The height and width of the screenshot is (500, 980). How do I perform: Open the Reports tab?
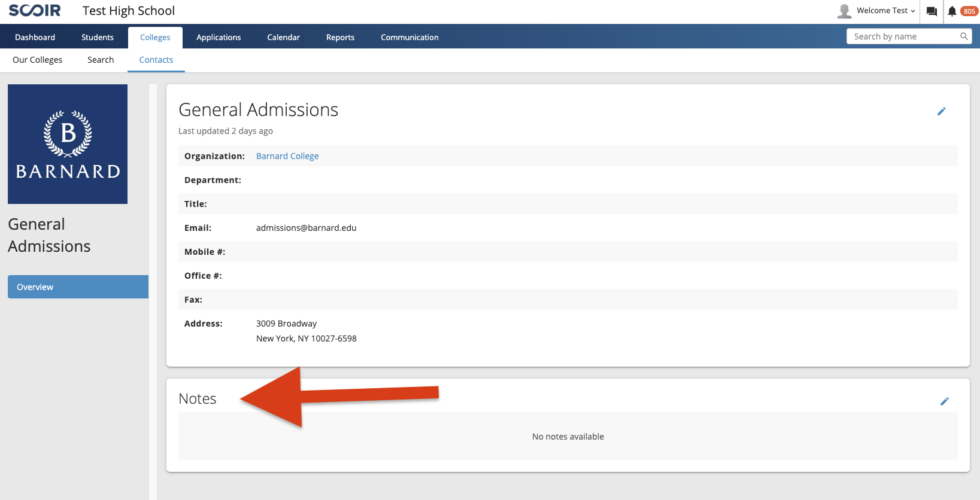click(340, 37)
